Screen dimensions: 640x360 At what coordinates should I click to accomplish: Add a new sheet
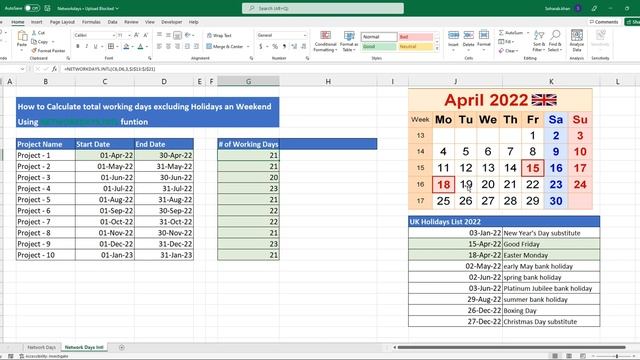pyautogui.click(x=122, y=347)
